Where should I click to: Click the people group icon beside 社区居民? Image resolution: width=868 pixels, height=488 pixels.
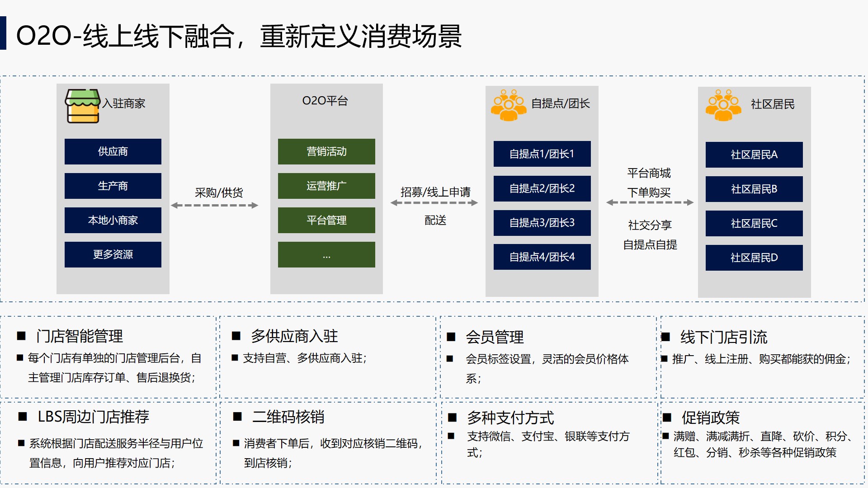[723, 105]
